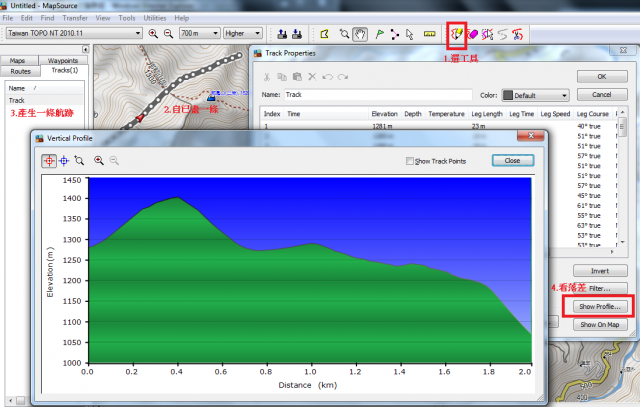
Task: Open the Utilities menu
Action: pyautogui.click(x=155, y=18)
